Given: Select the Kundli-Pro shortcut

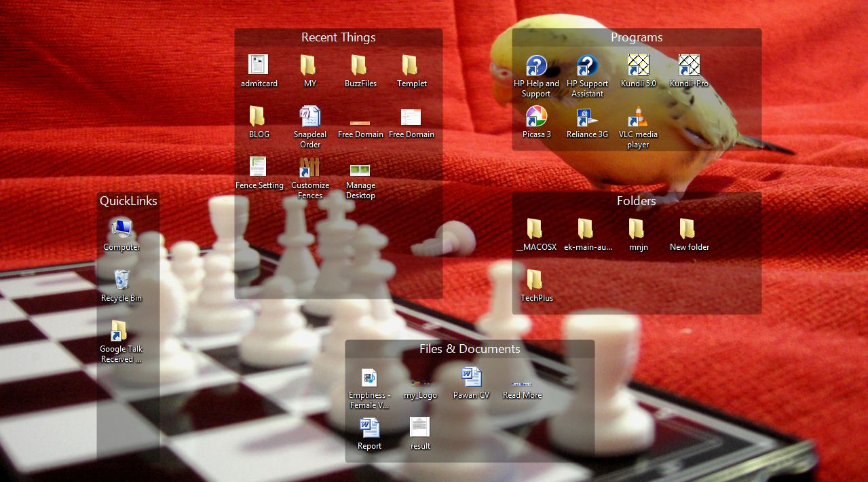Looking at the screenshot, I should coord(689,65).
